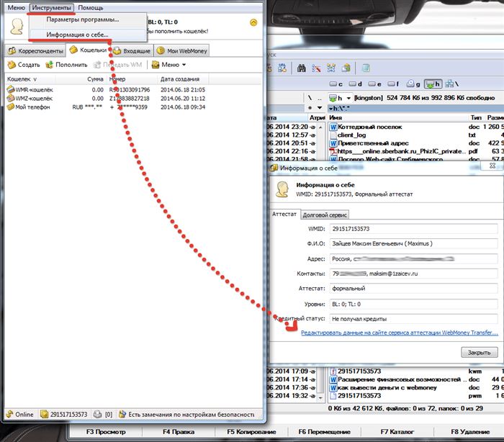Switch to drive f
The width and height of the screenshot is (504, 442).
(x=393, y=84)
